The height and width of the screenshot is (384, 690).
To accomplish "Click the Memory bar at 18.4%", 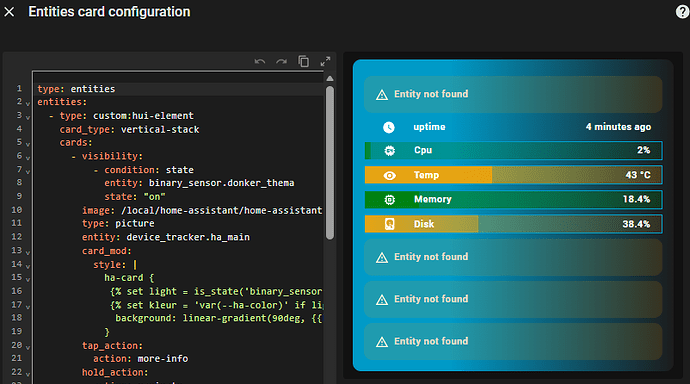I will pyautogui.click(x=513, y=200).
